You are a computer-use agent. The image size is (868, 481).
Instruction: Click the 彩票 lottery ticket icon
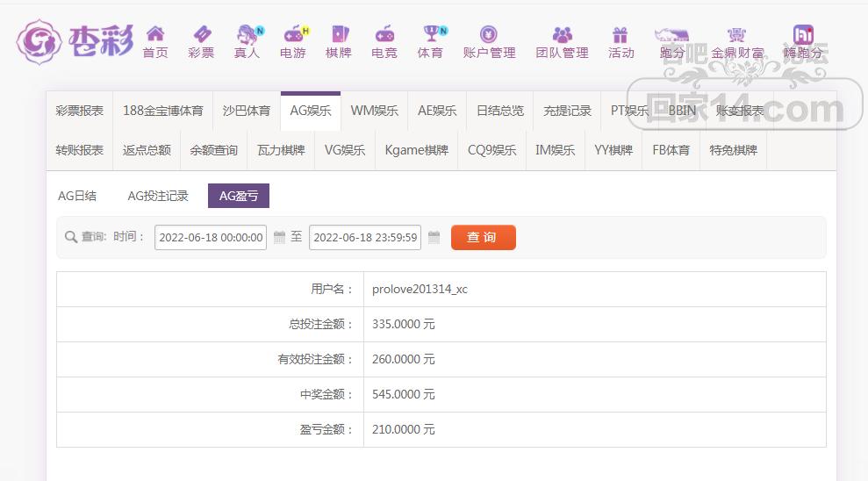(202, 34)
